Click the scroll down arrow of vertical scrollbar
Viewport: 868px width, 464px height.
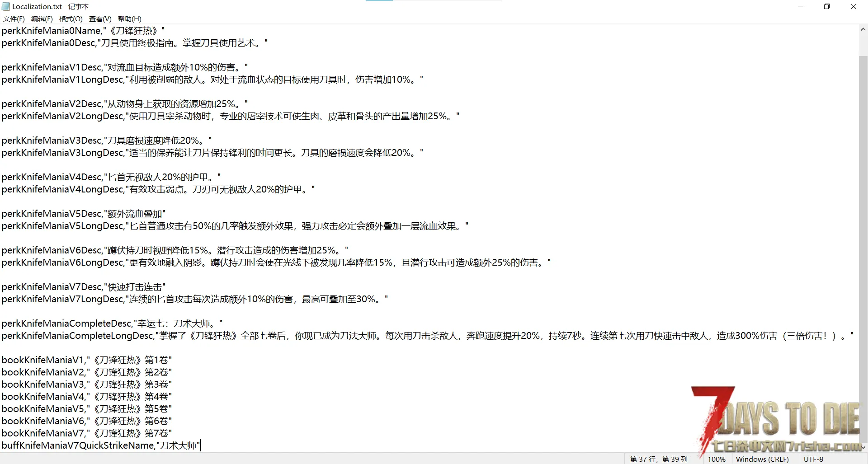(863, 447)
